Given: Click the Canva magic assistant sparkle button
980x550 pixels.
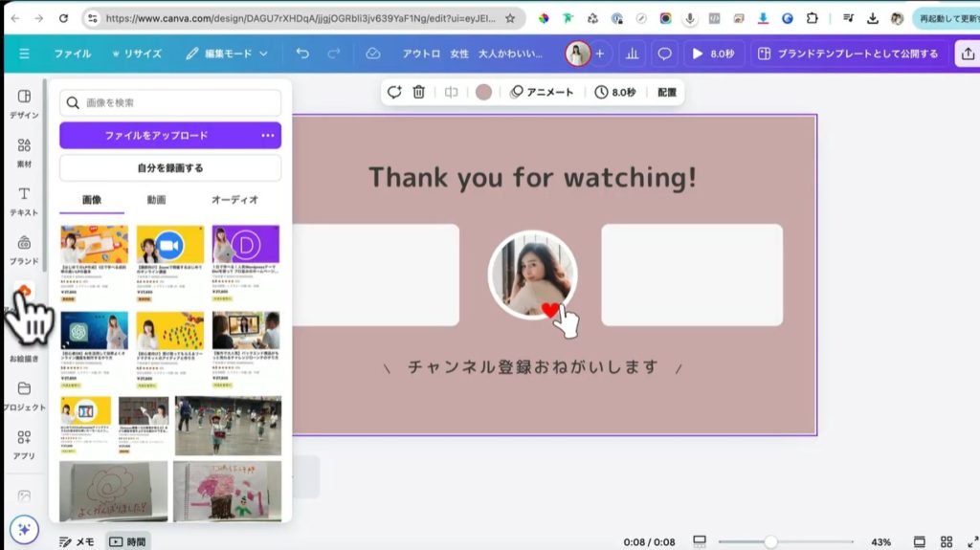Looking at the screenshot, I should (x=24, y=529).
